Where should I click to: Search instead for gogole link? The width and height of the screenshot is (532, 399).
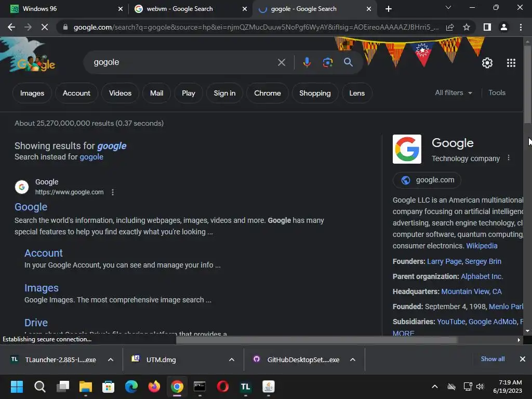point(91,157)
